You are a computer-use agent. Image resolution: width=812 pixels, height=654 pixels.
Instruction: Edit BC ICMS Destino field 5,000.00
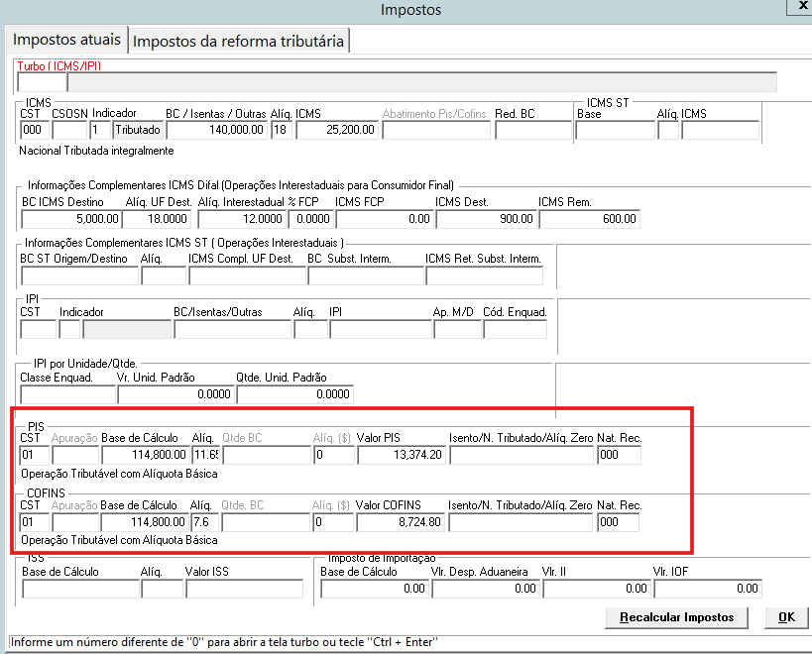71,219
